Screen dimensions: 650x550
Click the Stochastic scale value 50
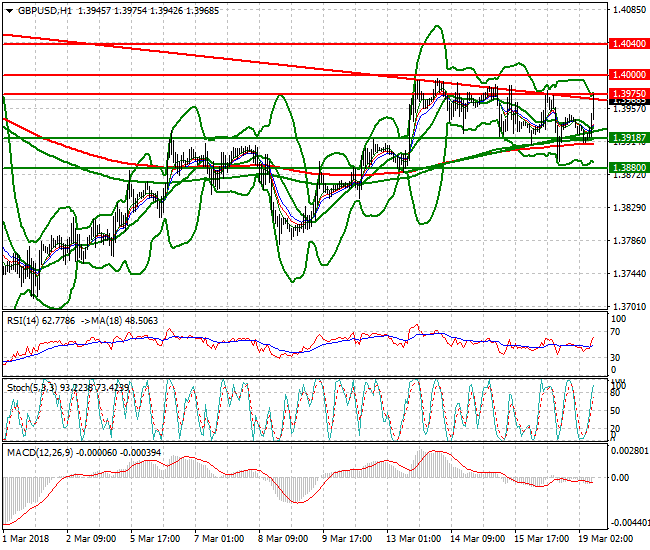(616, 411)
